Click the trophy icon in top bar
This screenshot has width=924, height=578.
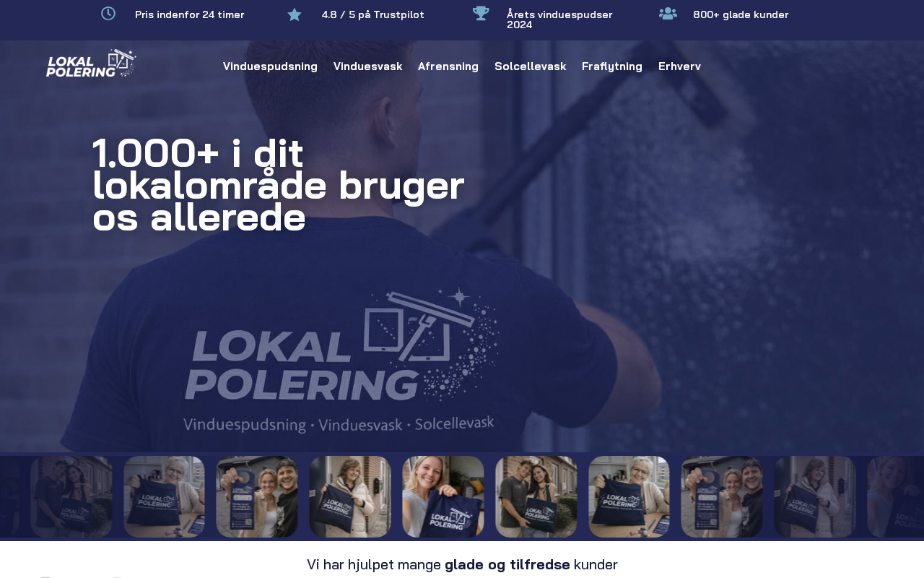tap(481, 13)
